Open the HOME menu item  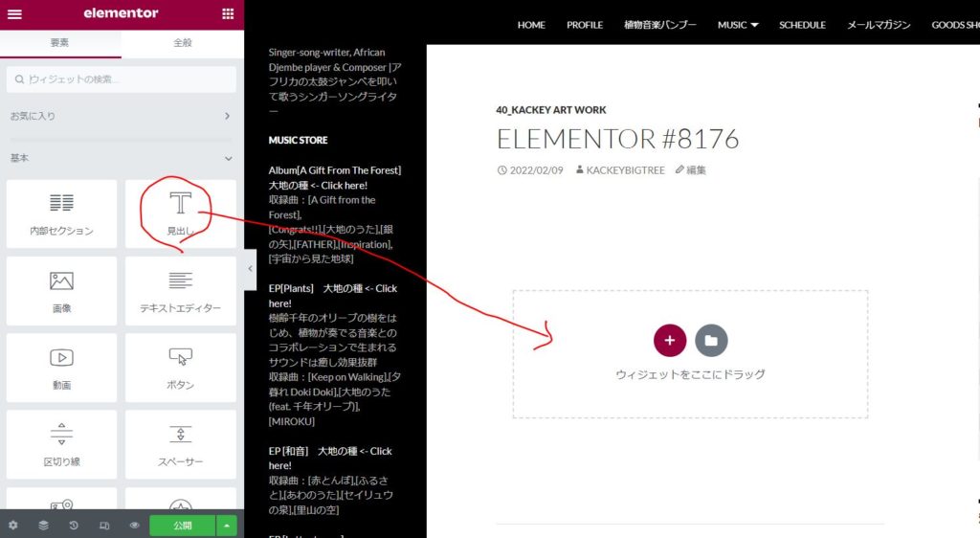(531, 25)
